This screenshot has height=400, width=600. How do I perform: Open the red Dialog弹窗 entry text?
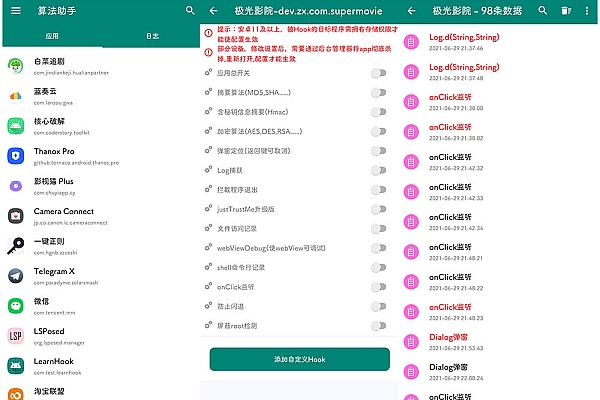click(448, 337)
